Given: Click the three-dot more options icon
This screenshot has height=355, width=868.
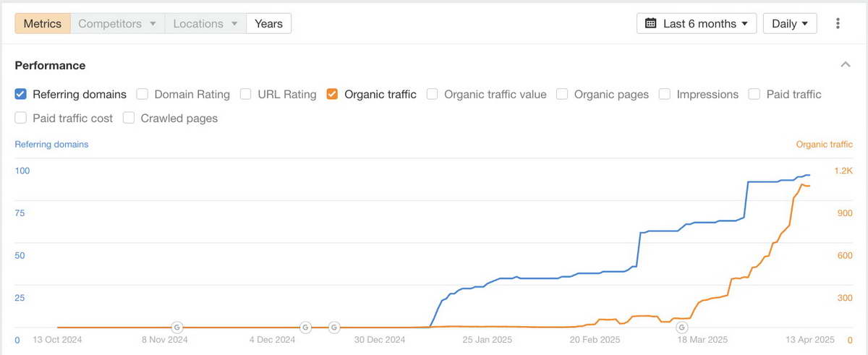Looking at the screenshot, I should point(838,23).
